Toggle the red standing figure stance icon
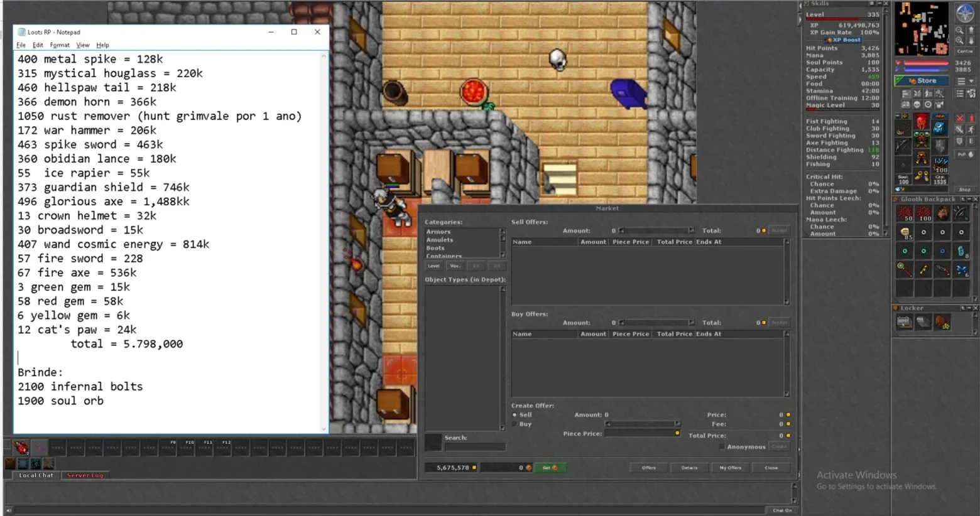Viewport: 980px width, 516px height. (971, 118)
